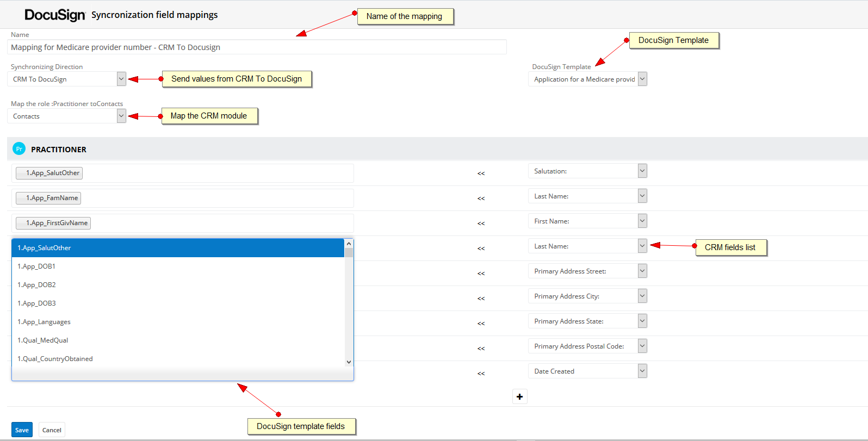This screenshot has height=441, width=868.
Task: Click the arrows beside Primary Address Postal Code
Action: tap(481, 349)
